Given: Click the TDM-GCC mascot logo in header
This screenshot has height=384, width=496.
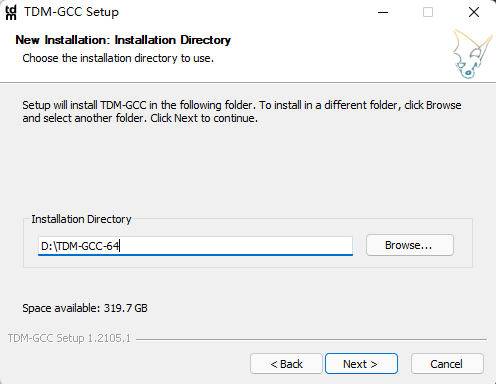Looking at the screenshot, I should tap(472, 54).
